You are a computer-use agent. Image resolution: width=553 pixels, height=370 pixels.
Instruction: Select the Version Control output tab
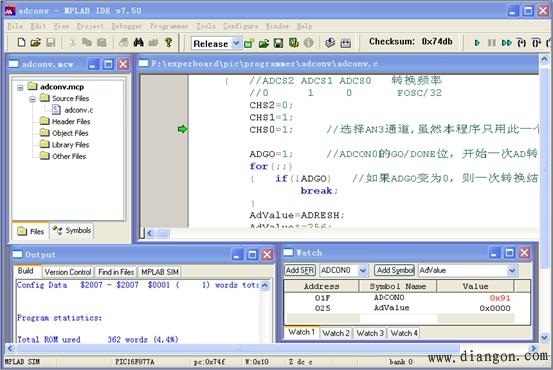pyautogui.click(x=68, y=272)
